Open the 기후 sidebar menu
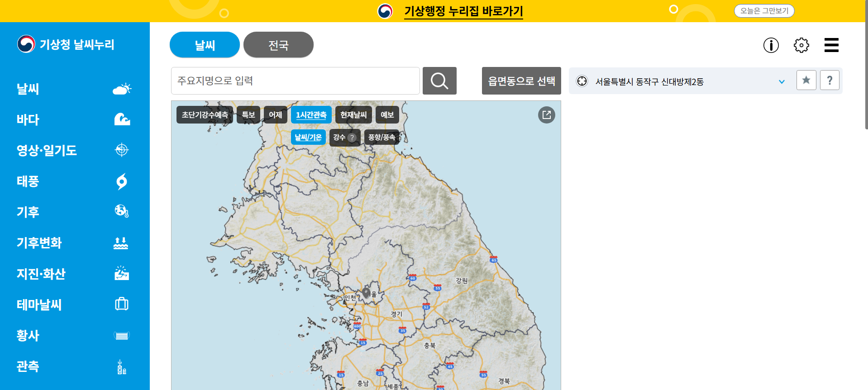This screenshot has height=390, width=868. pos(28,212)
